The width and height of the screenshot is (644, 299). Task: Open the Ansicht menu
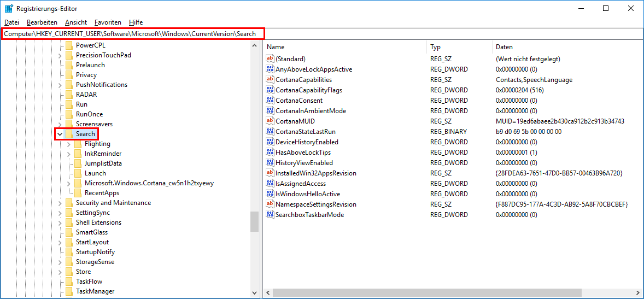pyautogui.click(x=76, y=22)
